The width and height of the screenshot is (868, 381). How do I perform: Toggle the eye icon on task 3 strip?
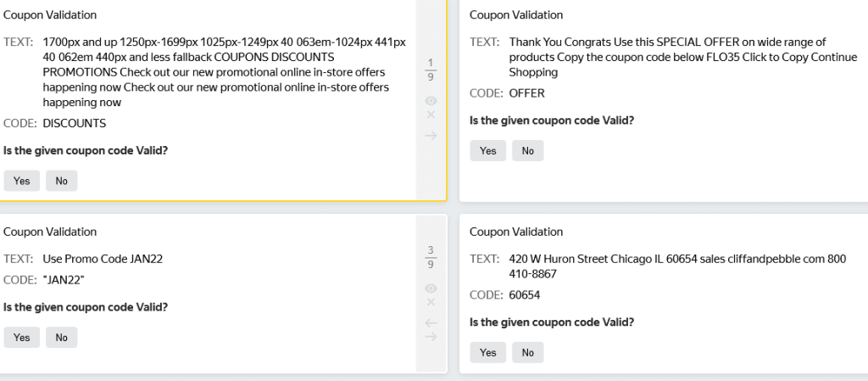tap(431, 288)
